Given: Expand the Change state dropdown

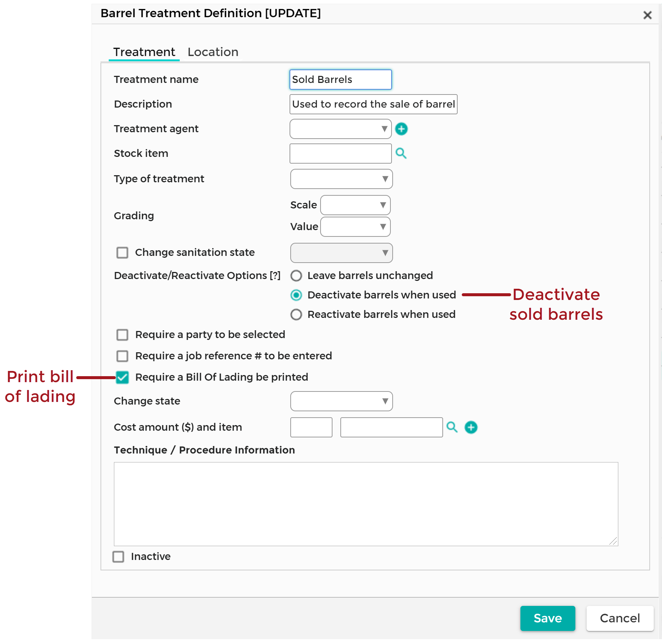Looking at the screenshot, I should pyautogui.click(x=341, y=401).
